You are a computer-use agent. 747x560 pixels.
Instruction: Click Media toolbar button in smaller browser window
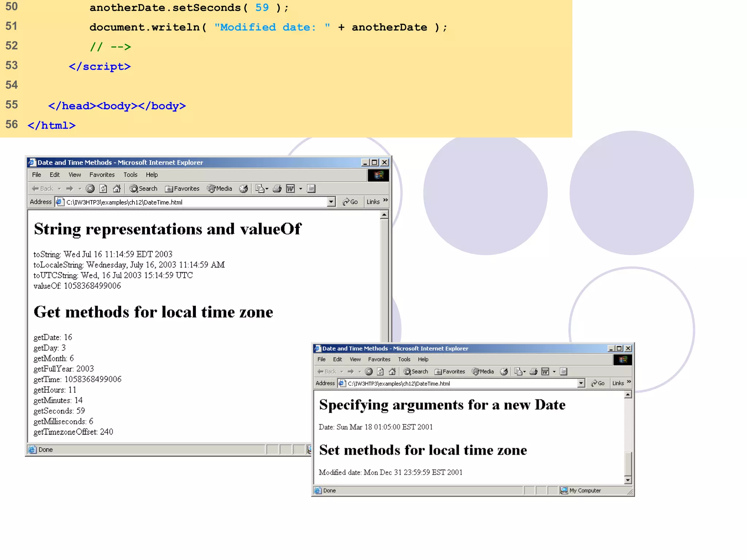click(483, 372)
